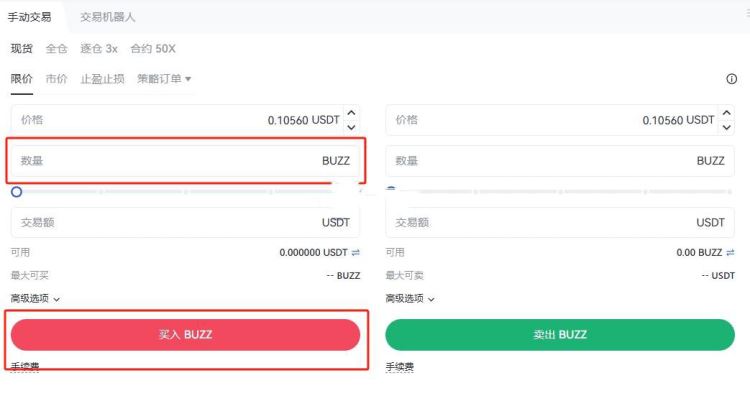
Task: Switch to 交易机器人 tab
Action: (108, 17)
